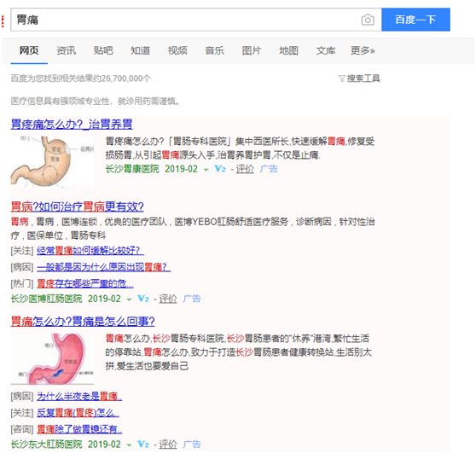This screenshot has height=465, width=476.
Task: Open result 胃疼痛怎么办?_治胃养胃
Action: pyautogui.click(x=72, y=125)
